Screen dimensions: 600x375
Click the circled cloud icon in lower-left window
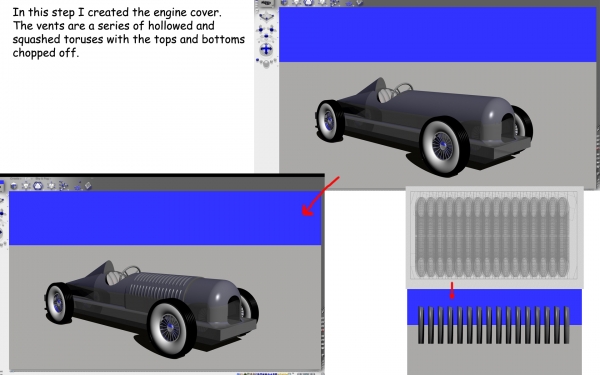[38, 186]
